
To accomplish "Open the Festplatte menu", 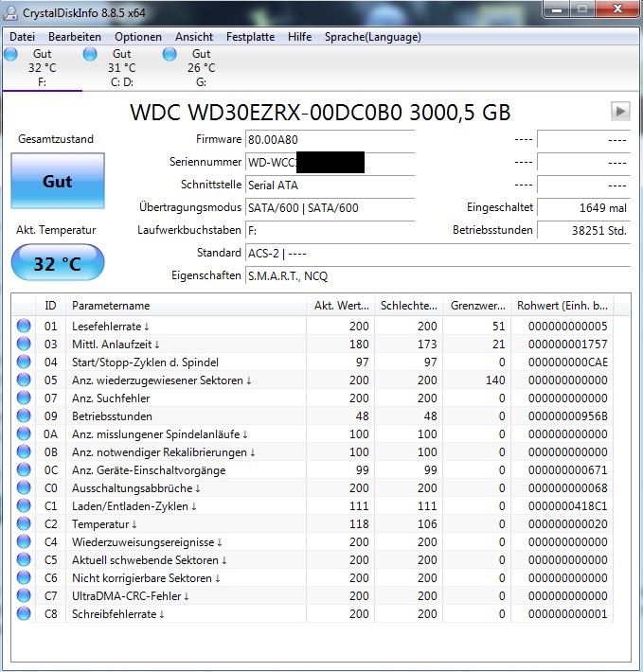I will (250, 37).
